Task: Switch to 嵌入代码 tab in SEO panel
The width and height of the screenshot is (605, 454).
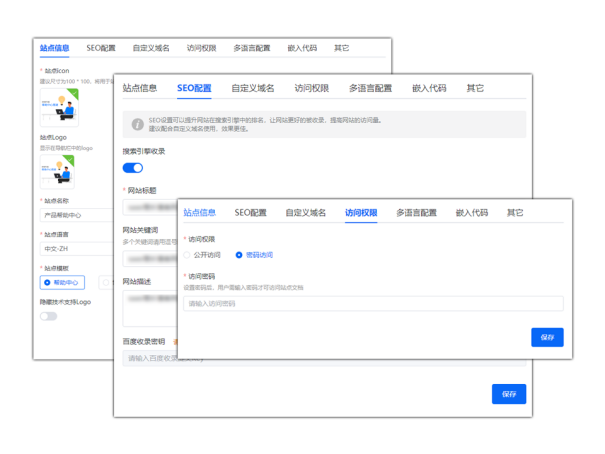Action: pyautogui.click(x=429, y=88)
